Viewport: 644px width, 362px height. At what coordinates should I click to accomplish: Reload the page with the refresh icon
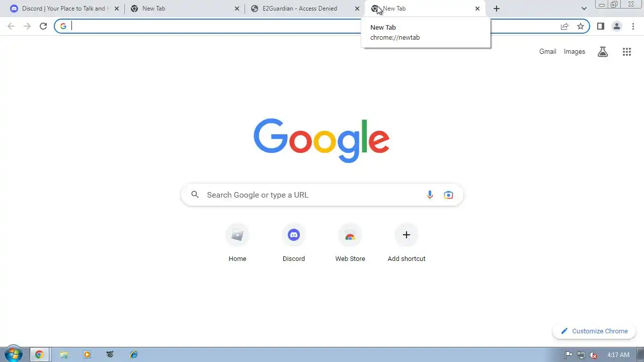(x=43, y=26)
